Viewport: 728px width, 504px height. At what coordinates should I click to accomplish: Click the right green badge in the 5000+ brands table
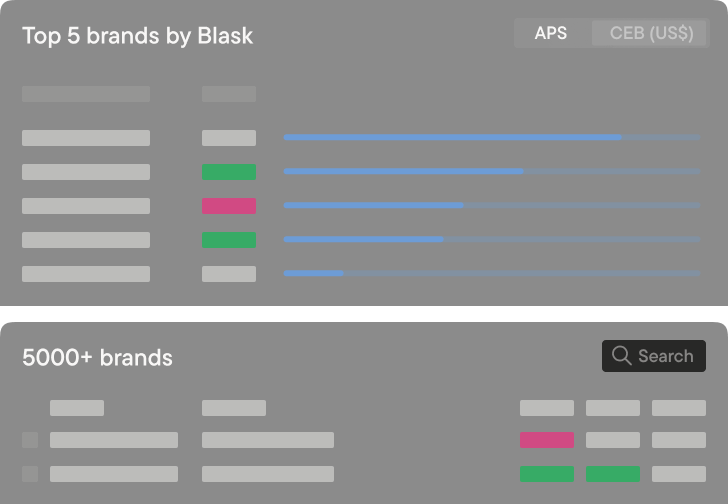pyautogui.click(x=612, y=474)
